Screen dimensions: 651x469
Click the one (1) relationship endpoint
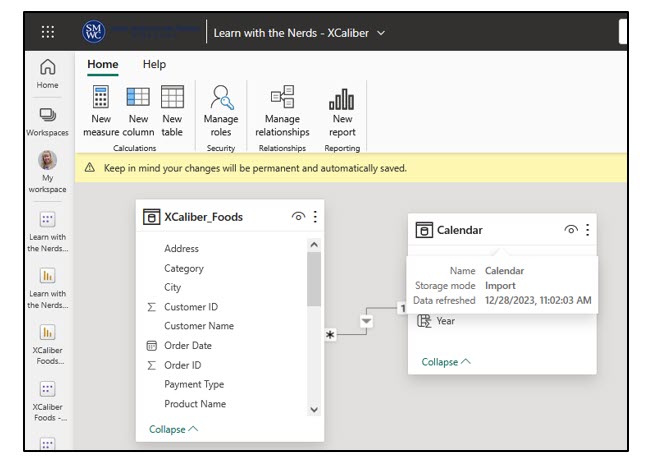pyautogui.click(x=403, y=308)
